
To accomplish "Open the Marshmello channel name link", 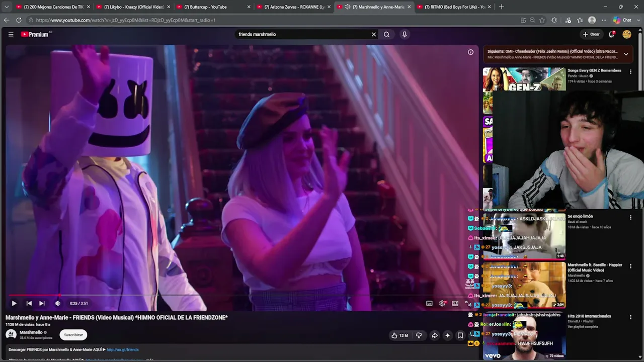I will click(31, 332).
